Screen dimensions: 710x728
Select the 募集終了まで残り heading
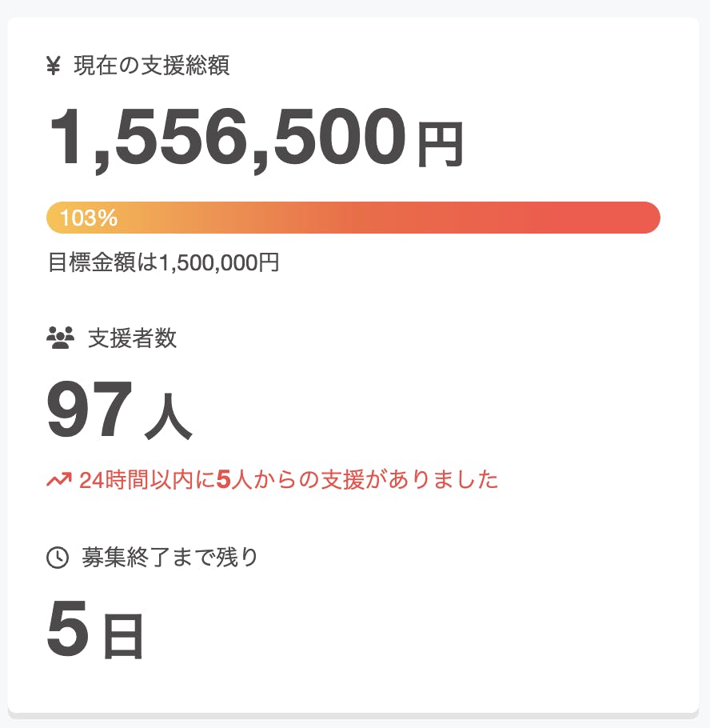click(x=170, y=557)
